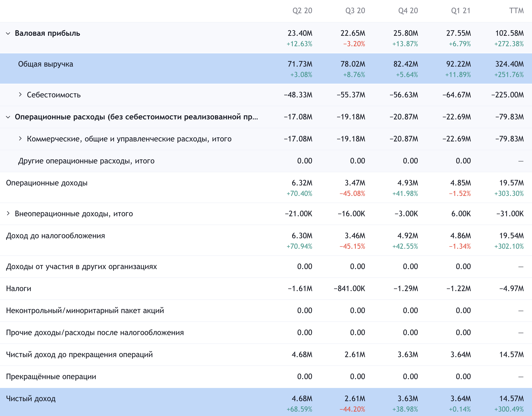Click taxes value −1.29M
The height and width of the screenshot is (416, 532).
tap(406, 289)
